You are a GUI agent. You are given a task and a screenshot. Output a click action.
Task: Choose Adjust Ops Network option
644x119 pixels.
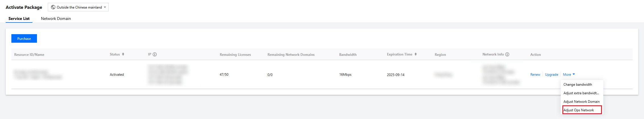pyautogui.click(x=579, y=110)
